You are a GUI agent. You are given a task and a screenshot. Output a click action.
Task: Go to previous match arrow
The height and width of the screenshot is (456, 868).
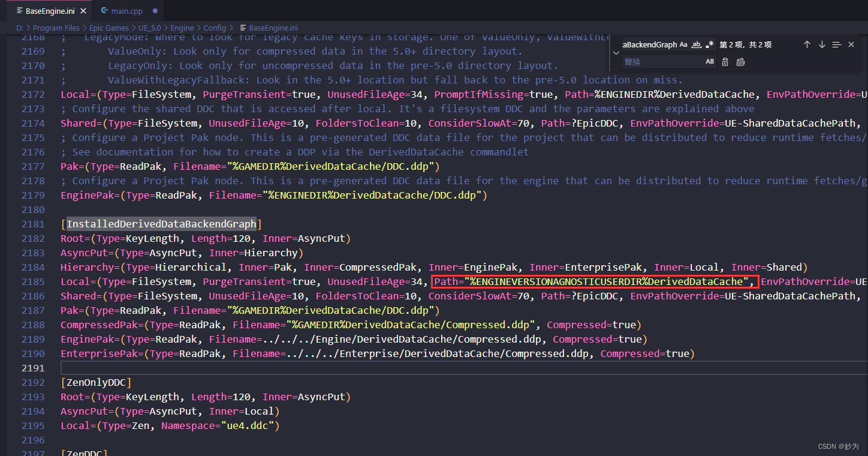pyautogui.click(x=807, y=44)
